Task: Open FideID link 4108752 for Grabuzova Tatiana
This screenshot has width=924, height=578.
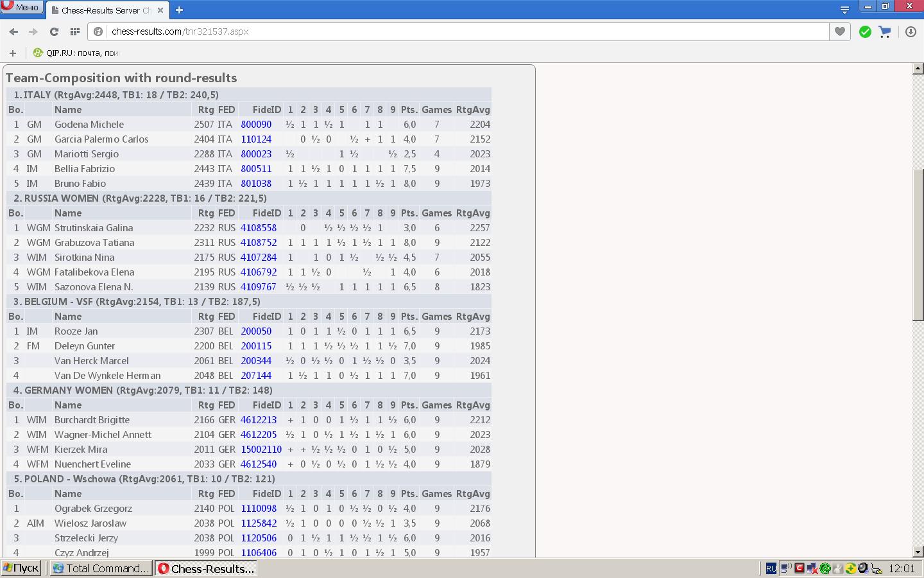Action: point(259,243)
